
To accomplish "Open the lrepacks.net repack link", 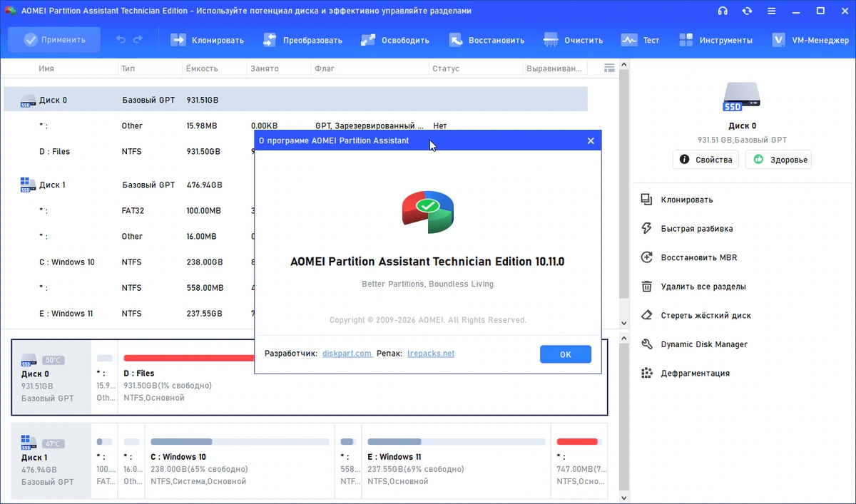I will pos(431,354).
